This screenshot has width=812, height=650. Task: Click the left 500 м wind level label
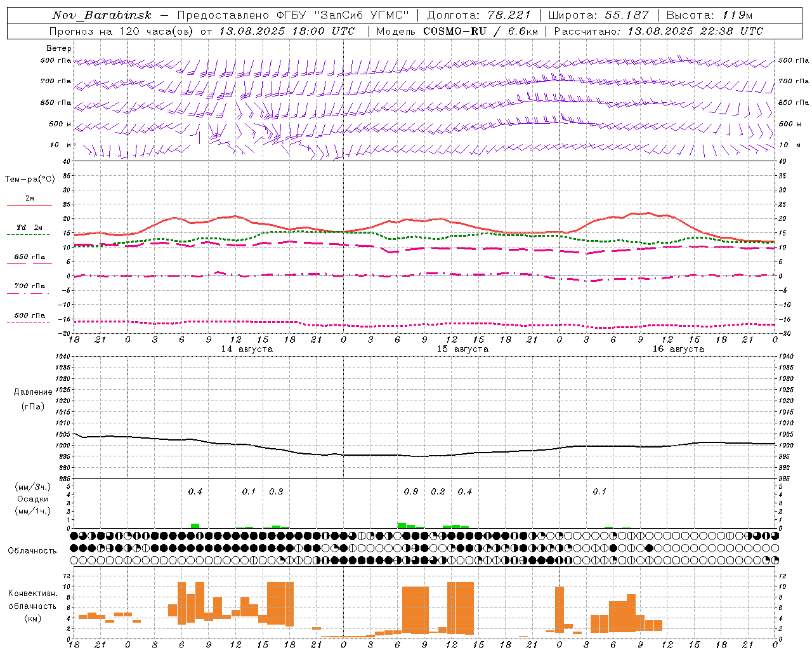click(x=60, y=124)
